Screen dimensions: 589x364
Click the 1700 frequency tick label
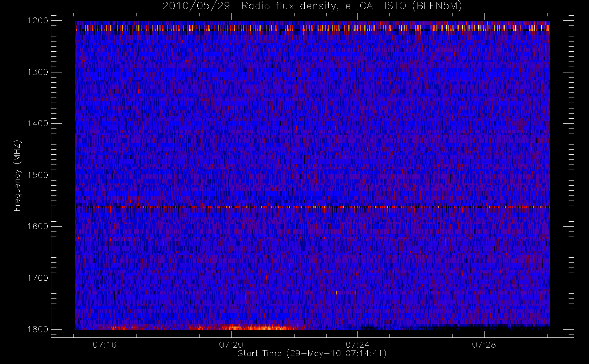[x=38, y=278]
